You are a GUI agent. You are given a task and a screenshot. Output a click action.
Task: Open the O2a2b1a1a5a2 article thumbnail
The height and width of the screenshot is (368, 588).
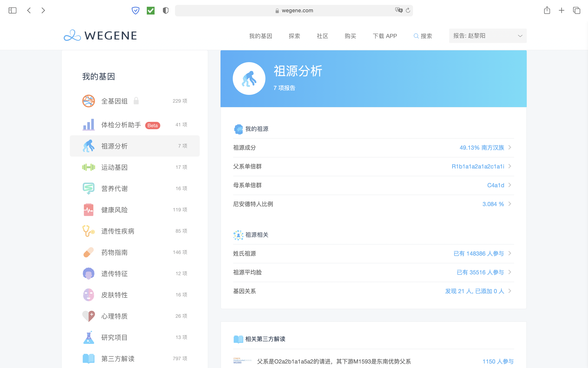click(x=242, y=360)
